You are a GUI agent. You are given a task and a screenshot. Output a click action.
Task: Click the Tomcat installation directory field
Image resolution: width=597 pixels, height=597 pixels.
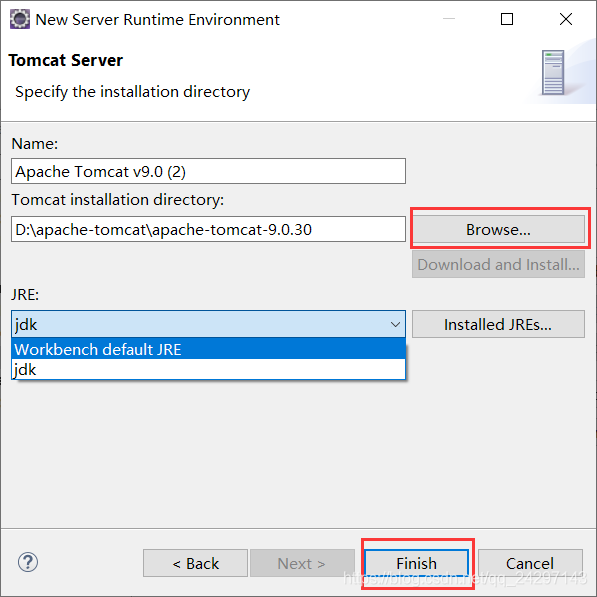(208, 229)
